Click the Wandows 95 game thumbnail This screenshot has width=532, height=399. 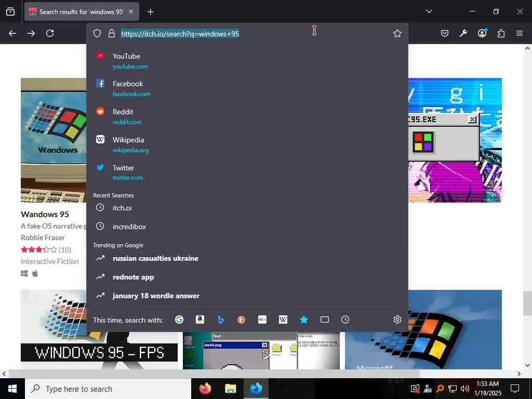tap(54, 140)
